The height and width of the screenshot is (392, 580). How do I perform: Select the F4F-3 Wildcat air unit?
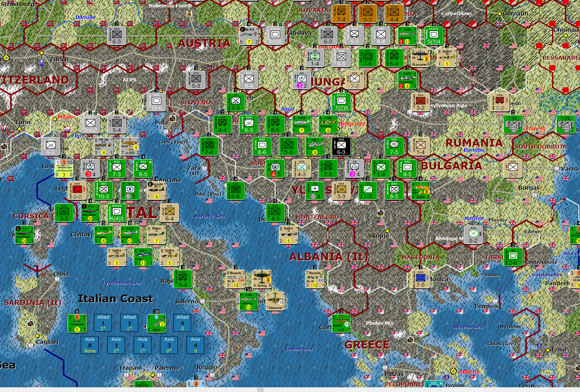(315, 146)
